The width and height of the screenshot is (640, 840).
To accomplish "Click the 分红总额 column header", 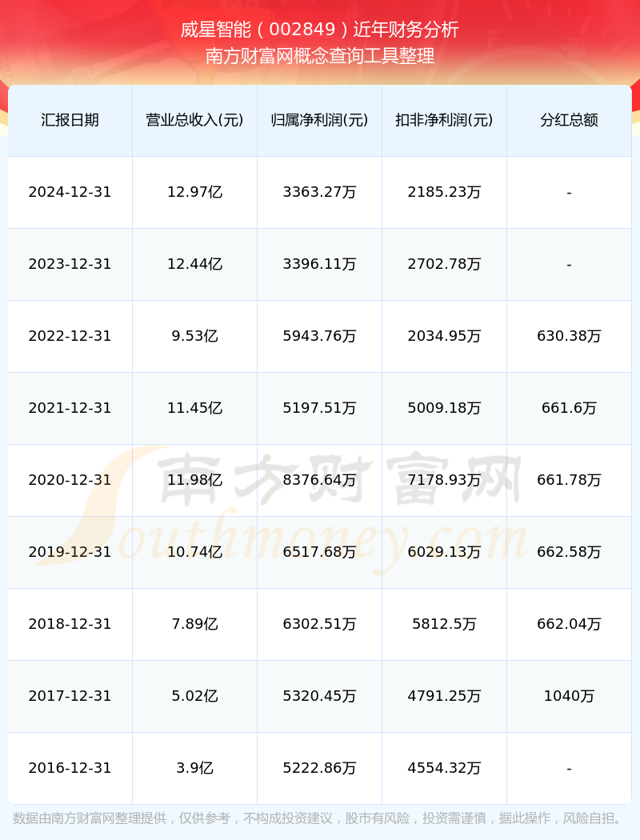I will coord(570,120).
